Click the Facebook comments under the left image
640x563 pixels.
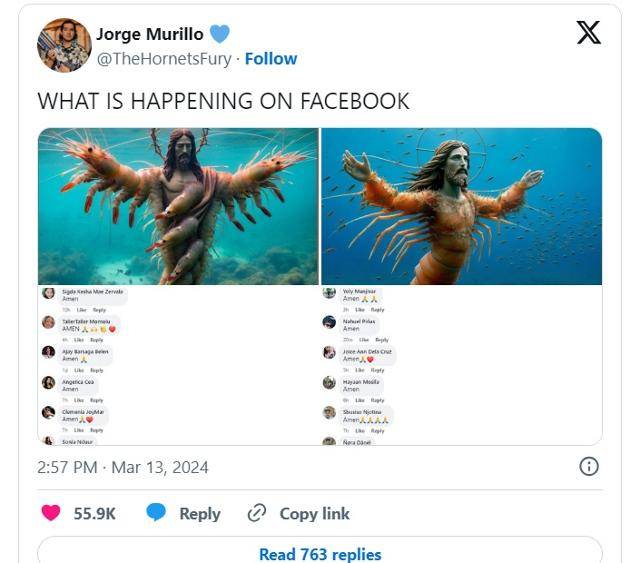pos(178,365)
